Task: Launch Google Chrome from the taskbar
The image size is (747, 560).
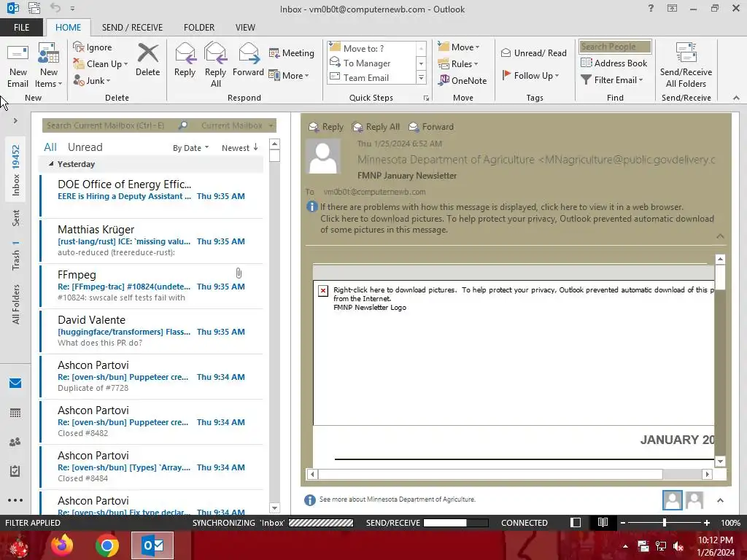Action: tap(107, 545)
